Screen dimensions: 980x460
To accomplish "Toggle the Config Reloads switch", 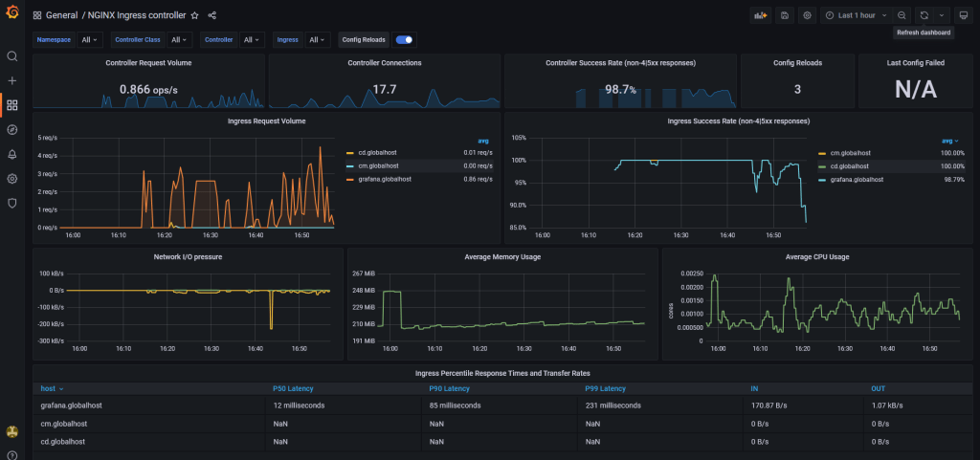I will pos(405,39).
